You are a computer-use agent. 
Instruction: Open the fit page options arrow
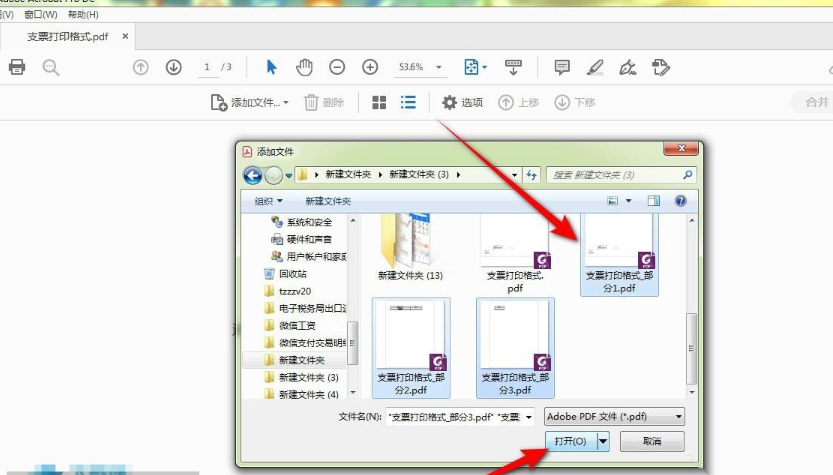(x=484, y=67)
